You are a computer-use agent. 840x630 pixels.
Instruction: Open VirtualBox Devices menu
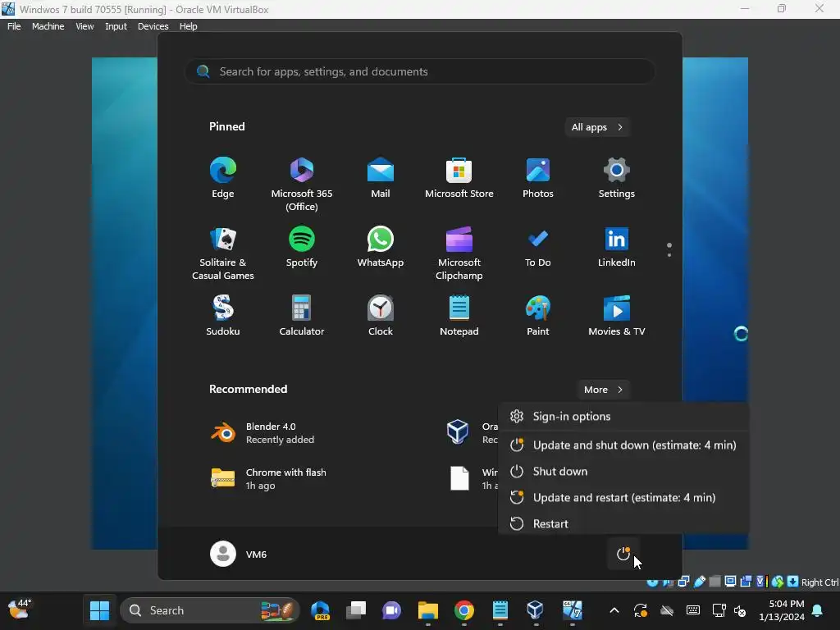pos(153,26)
